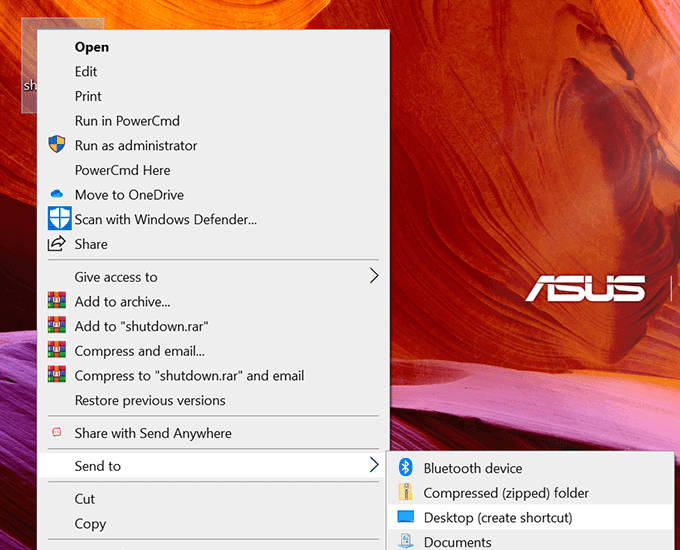Expand the Give access to arrow

click(374, 276)
